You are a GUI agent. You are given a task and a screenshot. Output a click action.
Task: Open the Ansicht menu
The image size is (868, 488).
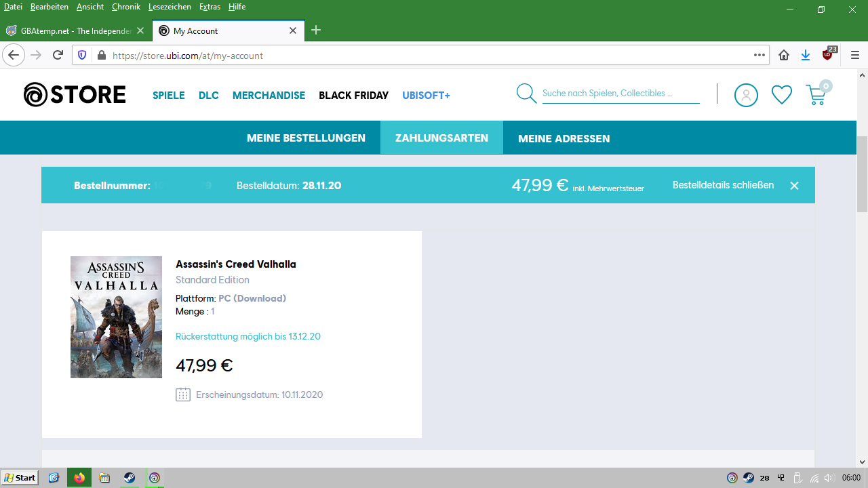coord(90,7)
